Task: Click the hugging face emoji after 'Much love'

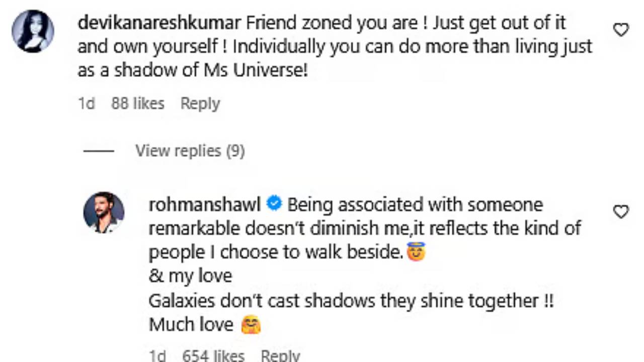Action: pyautogui.click(x=251, y=325)
